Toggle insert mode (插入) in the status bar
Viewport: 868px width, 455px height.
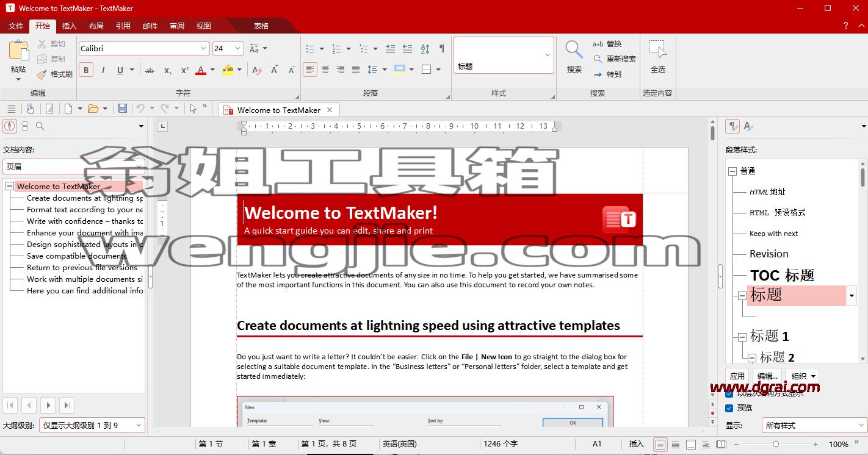coord(637,444)
